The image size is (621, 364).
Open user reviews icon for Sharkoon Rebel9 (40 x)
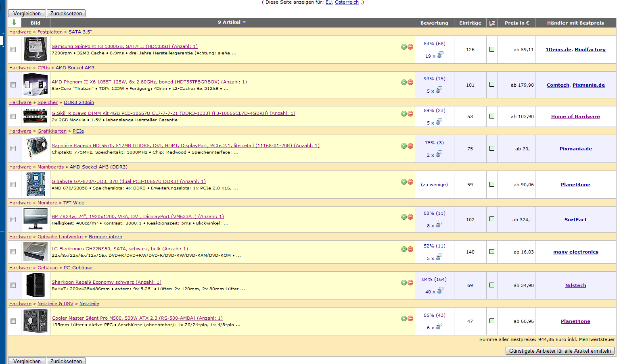click(x=440, y=290)
